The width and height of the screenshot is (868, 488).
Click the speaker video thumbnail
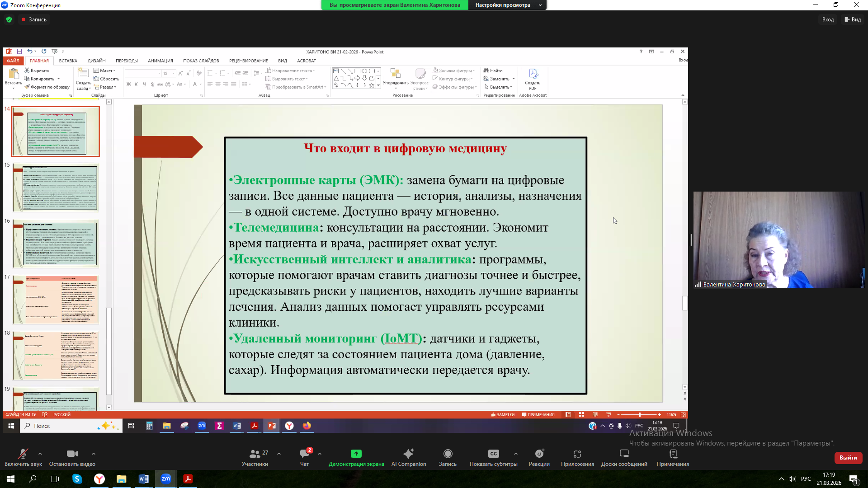[x=778, y=239]
